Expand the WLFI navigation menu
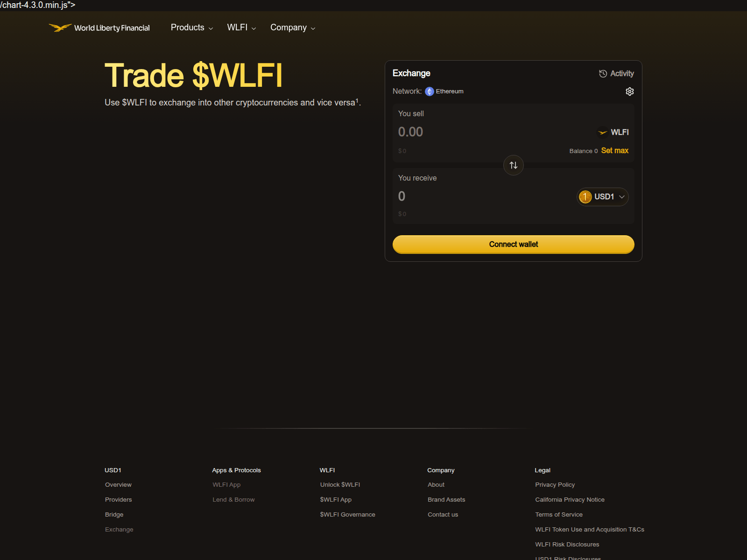 coord(241,28)
